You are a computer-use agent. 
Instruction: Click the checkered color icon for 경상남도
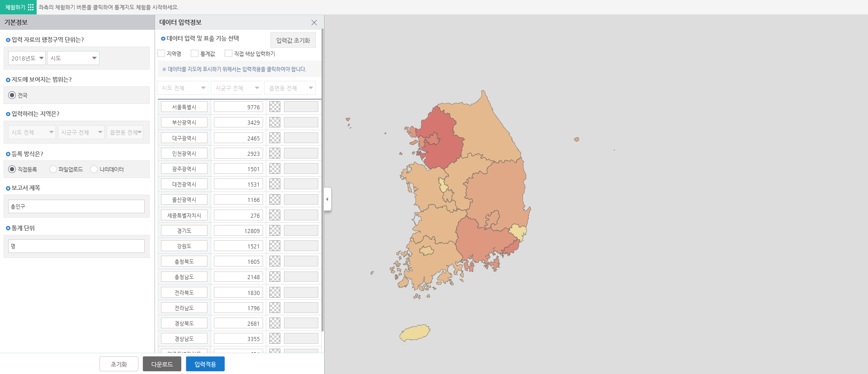275,339
